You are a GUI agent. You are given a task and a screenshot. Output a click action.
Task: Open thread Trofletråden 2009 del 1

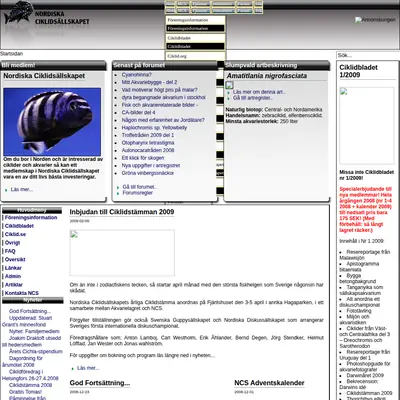pos(148,135)
